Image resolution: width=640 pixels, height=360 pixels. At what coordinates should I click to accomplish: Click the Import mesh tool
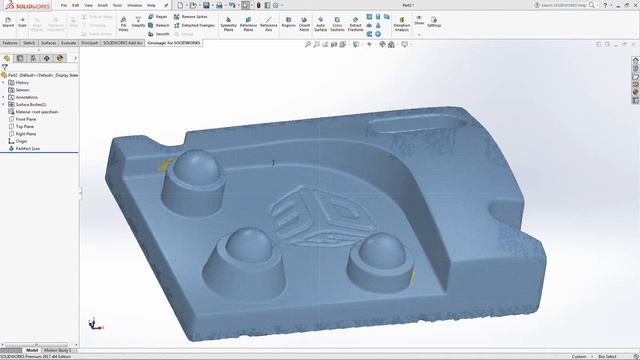pos(8,22)
